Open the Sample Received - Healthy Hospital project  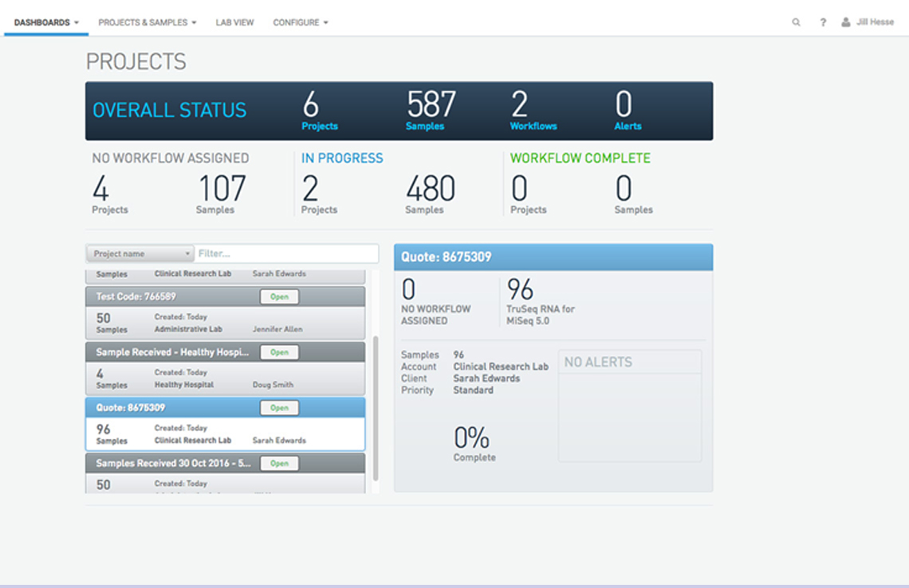click(279, 352)
